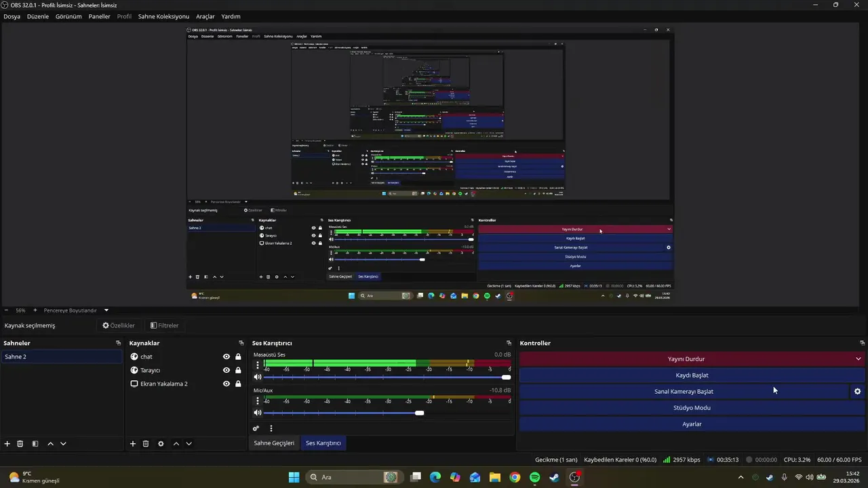
Task: Pop out the Kontroller dock panel
Action: [x=862, y=343]
